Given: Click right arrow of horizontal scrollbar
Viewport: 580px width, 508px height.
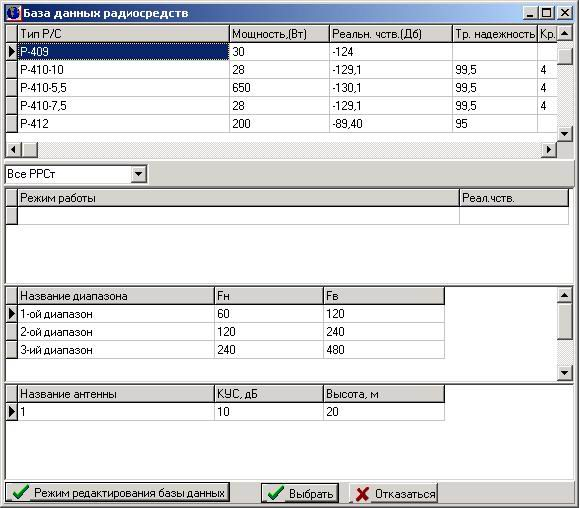Looking at the screenshot, I should [549, 149].
